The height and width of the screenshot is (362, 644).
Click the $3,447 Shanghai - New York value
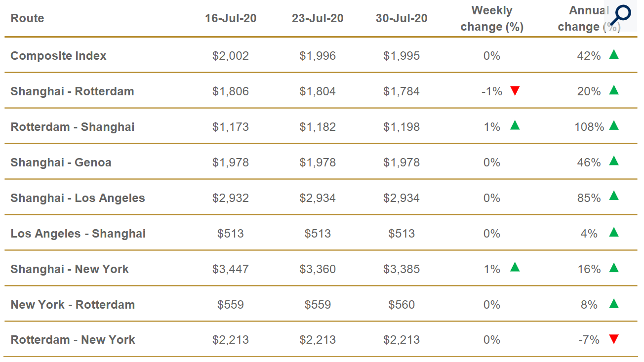231,269
